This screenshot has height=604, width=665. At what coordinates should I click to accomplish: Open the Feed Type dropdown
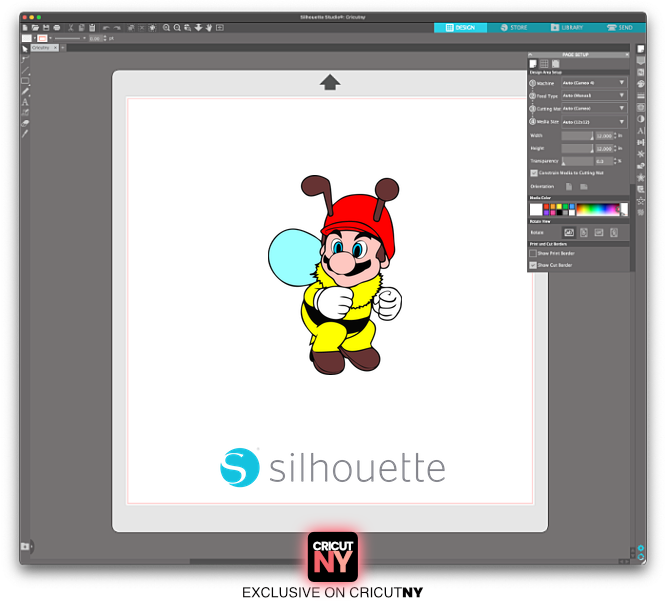click(x=594, y=95)
